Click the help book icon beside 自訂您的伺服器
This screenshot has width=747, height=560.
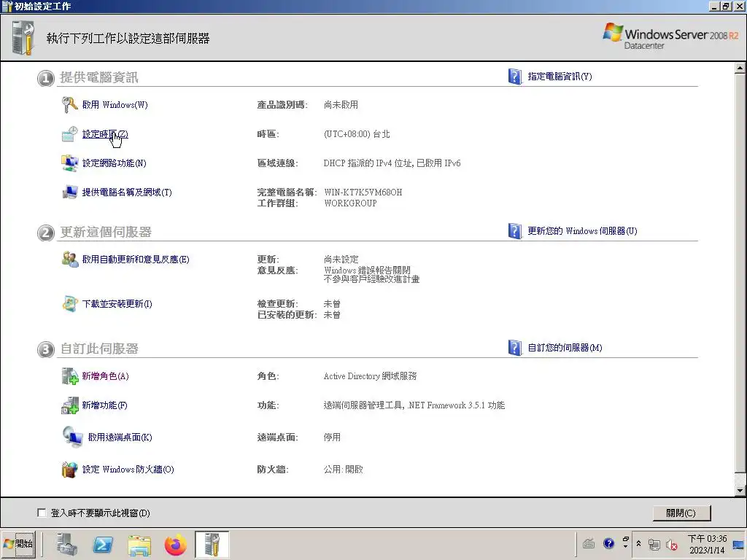click(x=515, y=348)
